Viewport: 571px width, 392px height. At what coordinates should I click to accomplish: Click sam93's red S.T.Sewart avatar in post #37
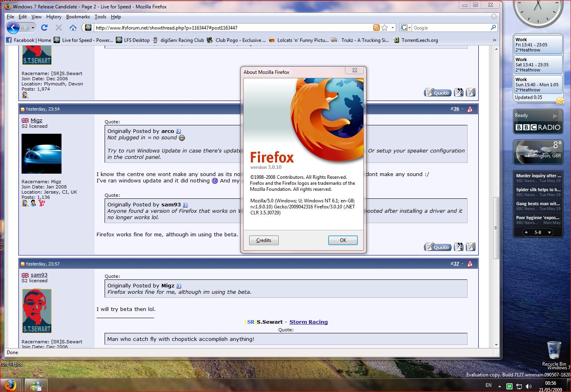pos(37,311)
